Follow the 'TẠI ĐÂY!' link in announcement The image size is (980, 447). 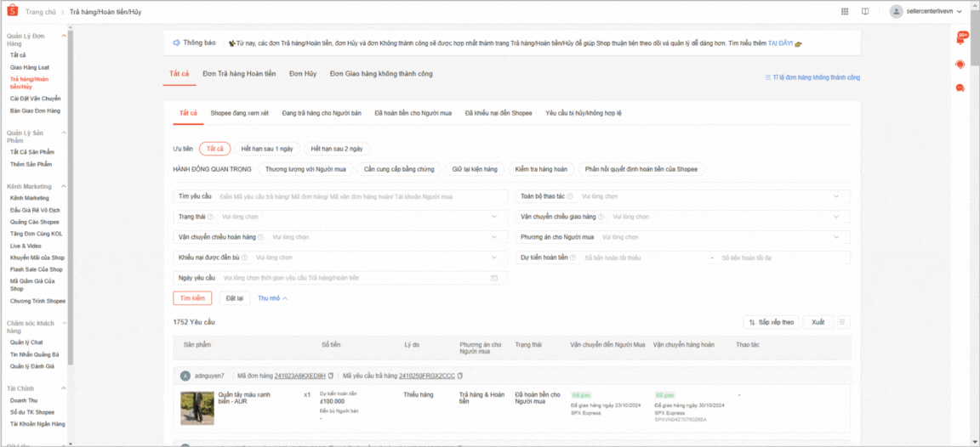coord(780,42)
